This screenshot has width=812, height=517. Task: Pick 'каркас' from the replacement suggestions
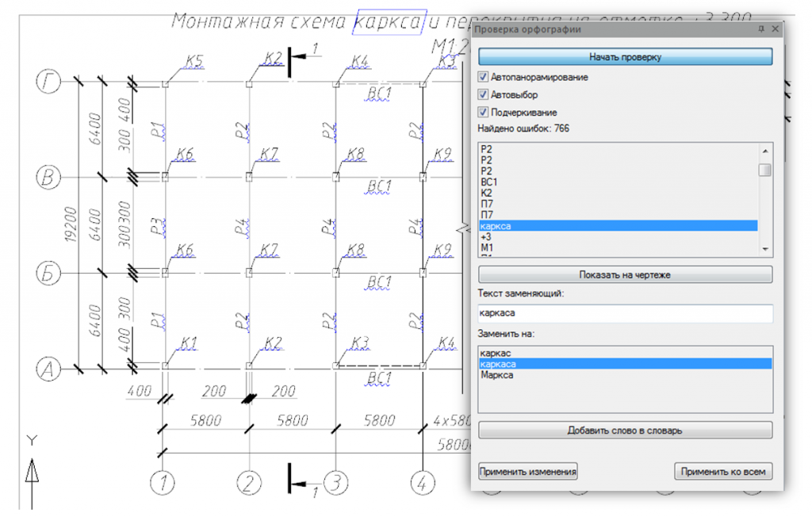pyautogui.click(x=625, y=354)
